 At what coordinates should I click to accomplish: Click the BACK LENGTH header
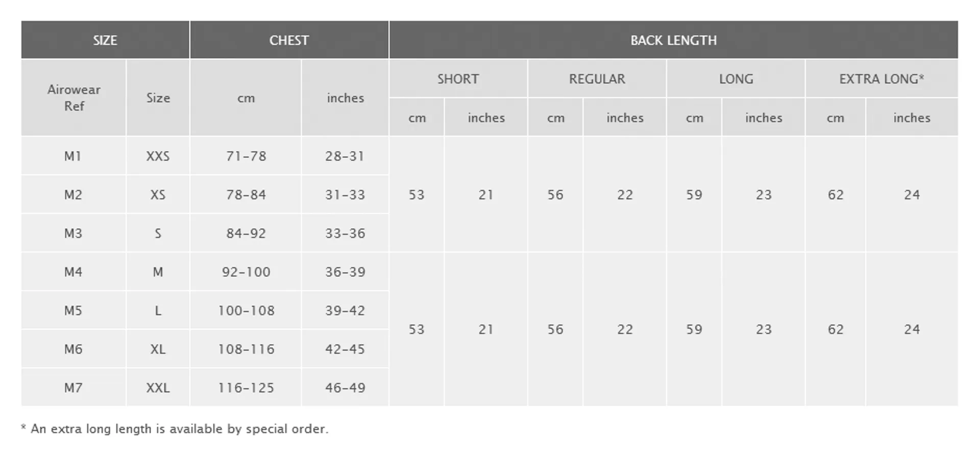673,40
